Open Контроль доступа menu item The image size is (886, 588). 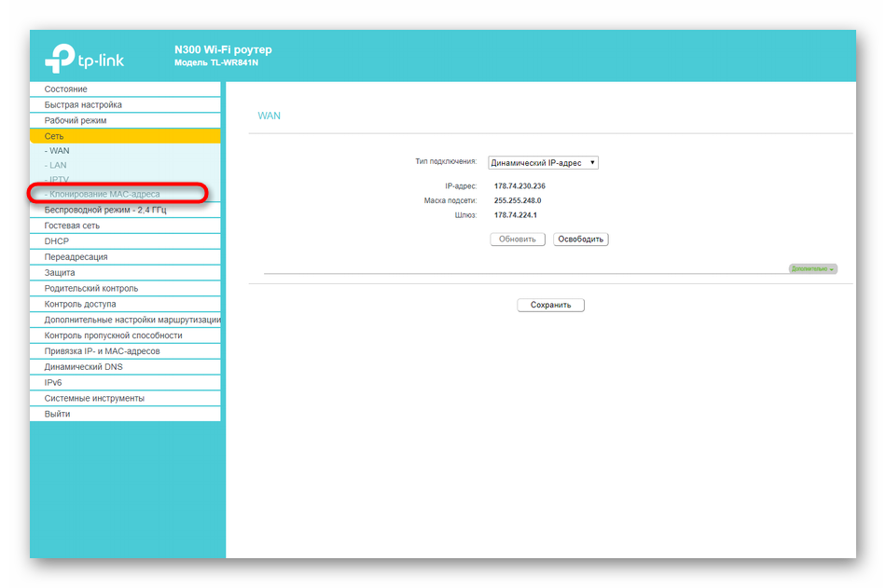(x=125, y=305)
